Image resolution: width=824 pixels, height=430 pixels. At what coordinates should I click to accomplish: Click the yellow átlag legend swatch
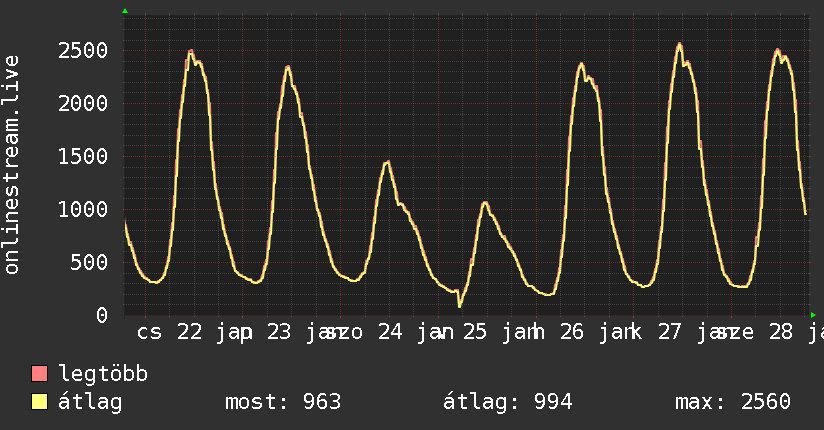click(x=39, y=402)
